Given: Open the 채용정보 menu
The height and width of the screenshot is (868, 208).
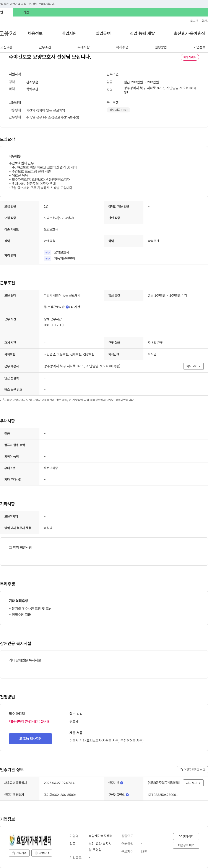Looking at the screenshot, I should coord(35,33).
